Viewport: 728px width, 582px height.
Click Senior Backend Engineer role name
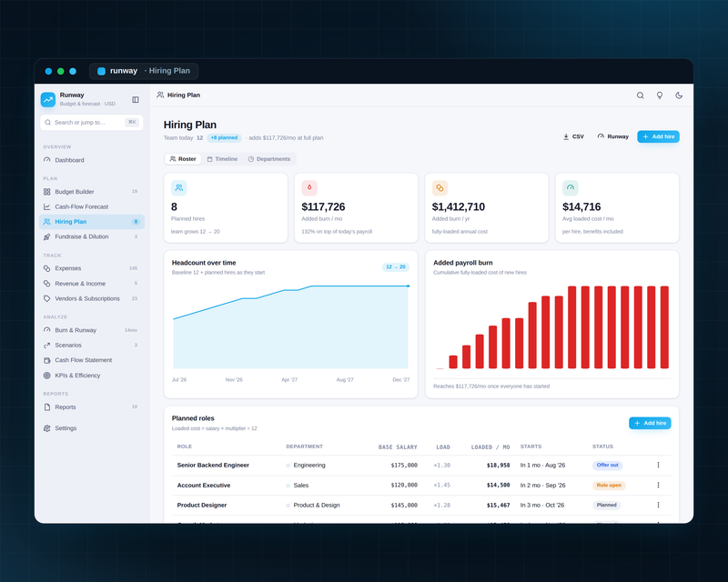click(213, 465)
